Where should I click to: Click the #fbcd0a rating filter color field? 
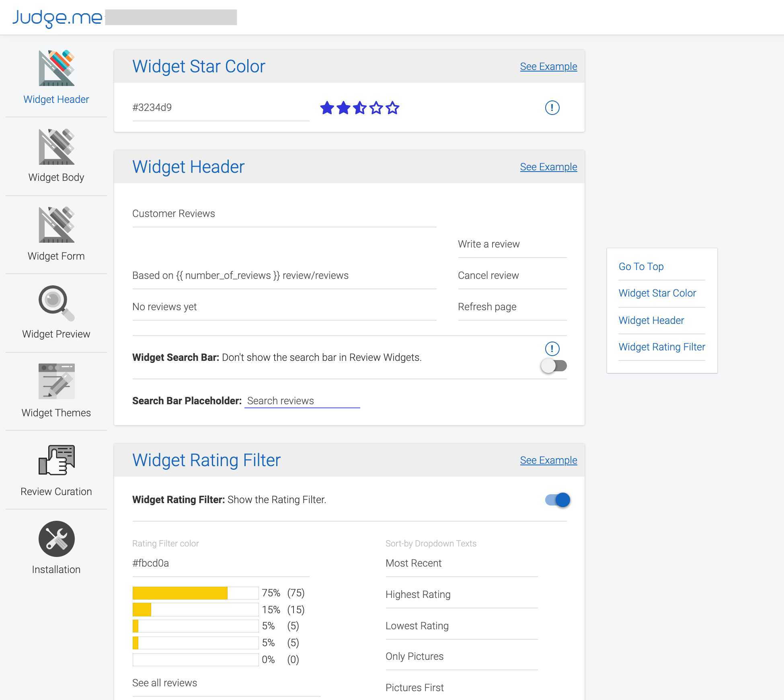(221, 563)
